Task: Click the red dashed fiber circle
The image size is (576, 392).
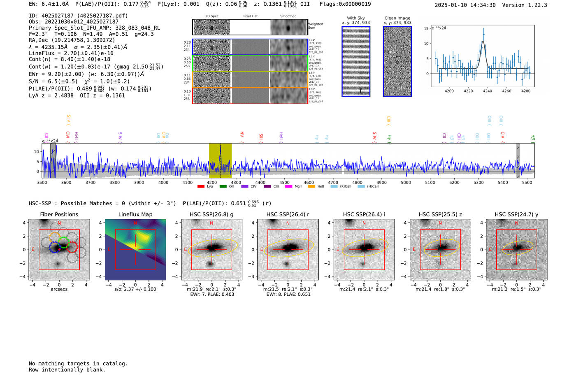Action: (x=72, y=247)
